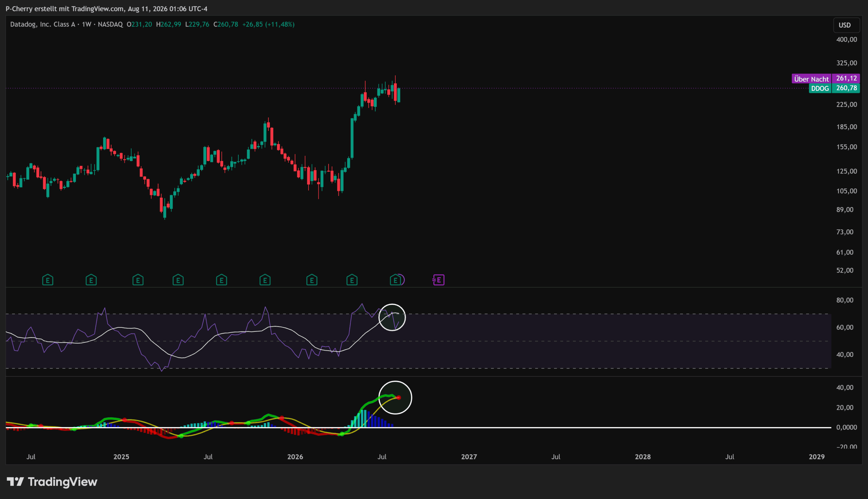
Task: Click the fourth green earnings marker from left
Action: (x=178, y=280)
